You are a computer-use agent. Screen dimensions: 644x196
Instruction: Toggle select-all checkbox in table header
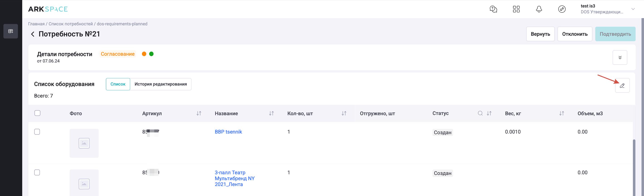coord(37,113)
